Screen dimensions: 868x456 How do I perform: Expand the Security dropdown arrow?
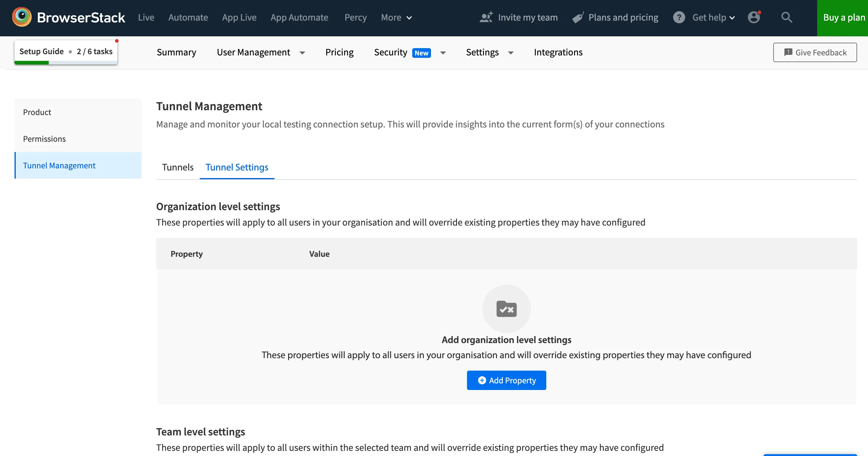click(x=443, y=53)
